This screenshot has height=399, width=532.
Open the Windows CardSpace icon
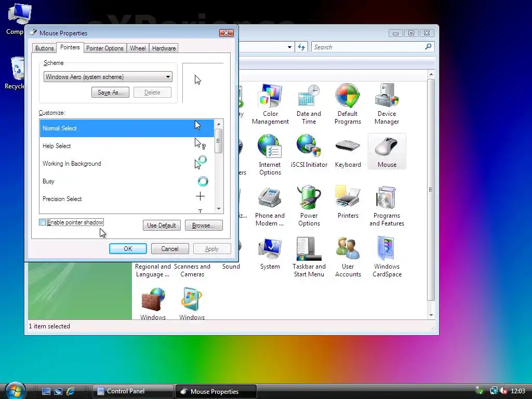point(387,257)
